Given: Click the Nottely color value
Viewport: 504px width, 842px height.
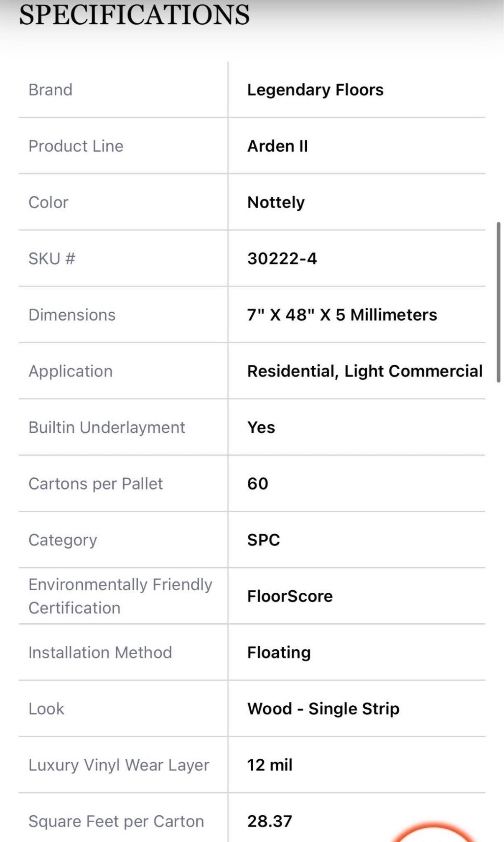Looking at the screenshot, I should click(276, 202).
